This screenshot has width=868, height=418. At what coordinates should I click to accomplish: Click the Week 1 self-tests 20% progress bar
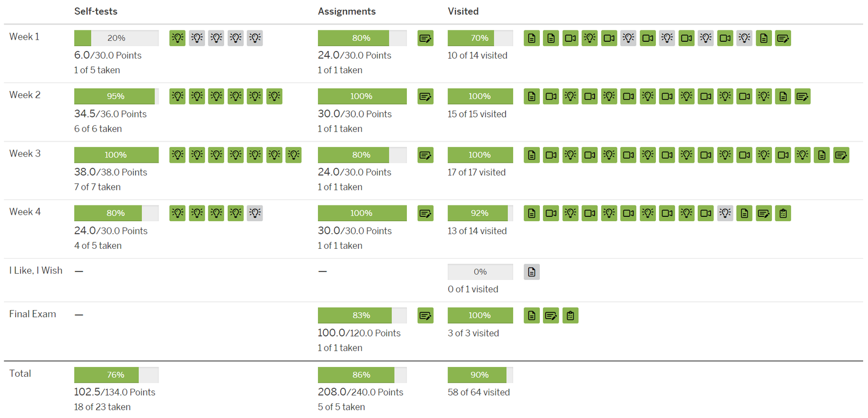(116, 38)
